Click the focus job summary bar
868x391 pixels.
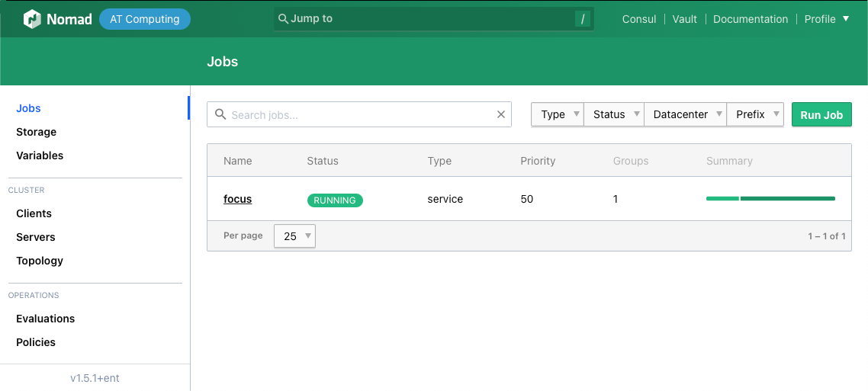[x=770, y=199]
